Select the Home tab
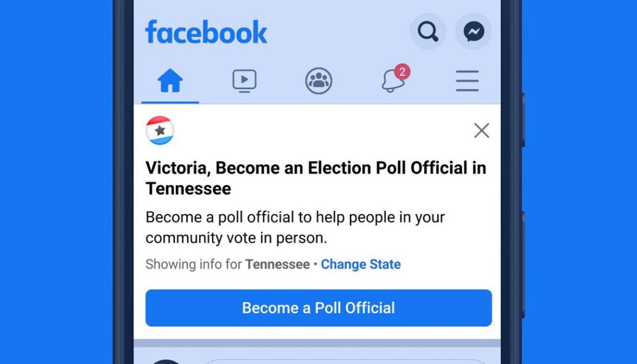Image resolution: width=637 pixels, height=364 pixels. click(170, 79)
